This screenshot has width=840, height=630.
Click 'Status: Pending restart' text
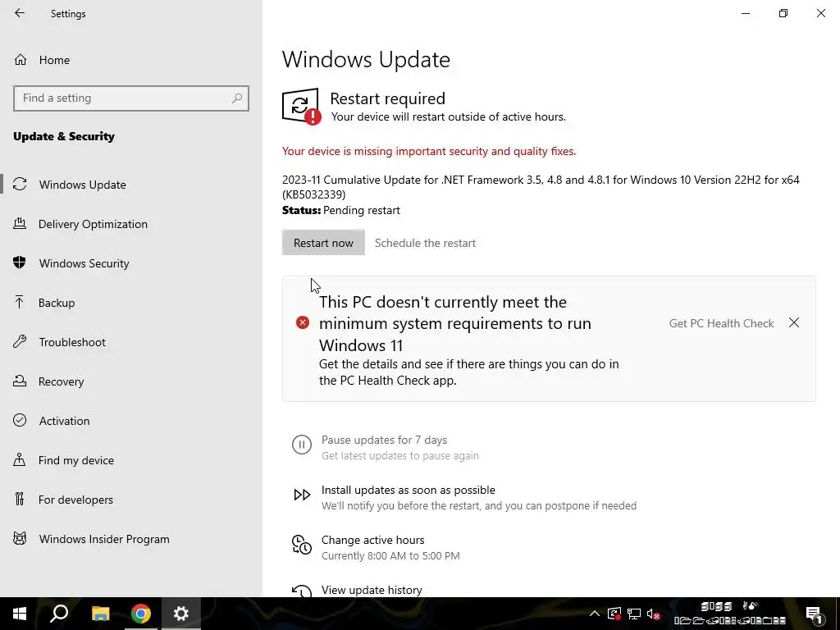click(x=340, y=210)
